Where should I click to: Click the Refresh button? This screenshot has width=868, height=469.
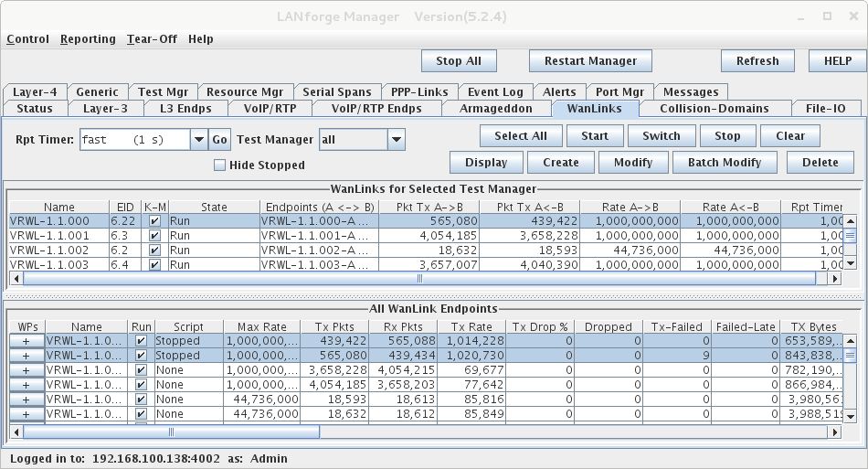coord(757,61)
